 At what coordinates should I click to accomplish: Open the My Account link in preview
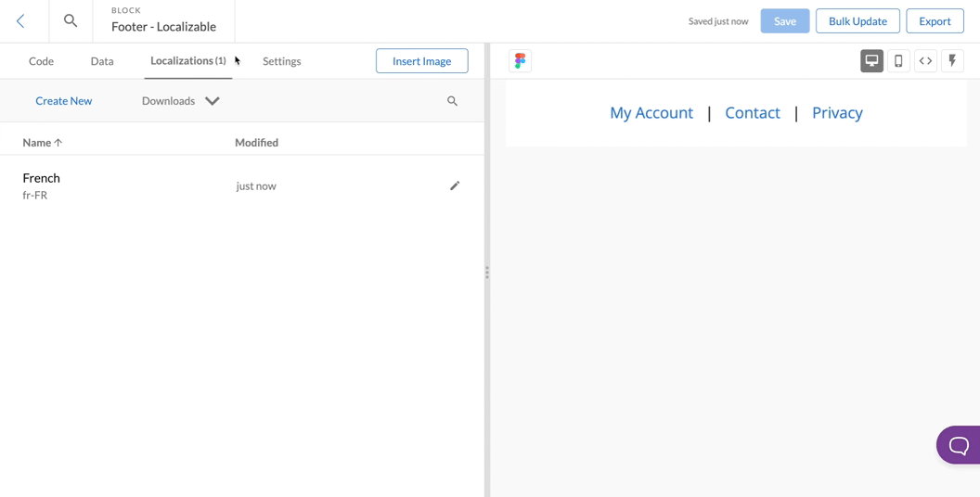tap(651, 112)
